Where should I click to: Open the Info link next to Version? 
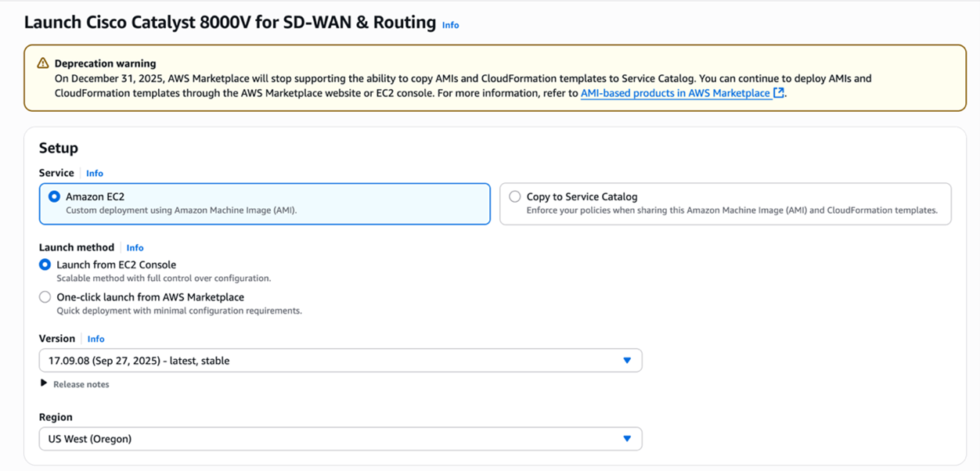pos(95,339)
